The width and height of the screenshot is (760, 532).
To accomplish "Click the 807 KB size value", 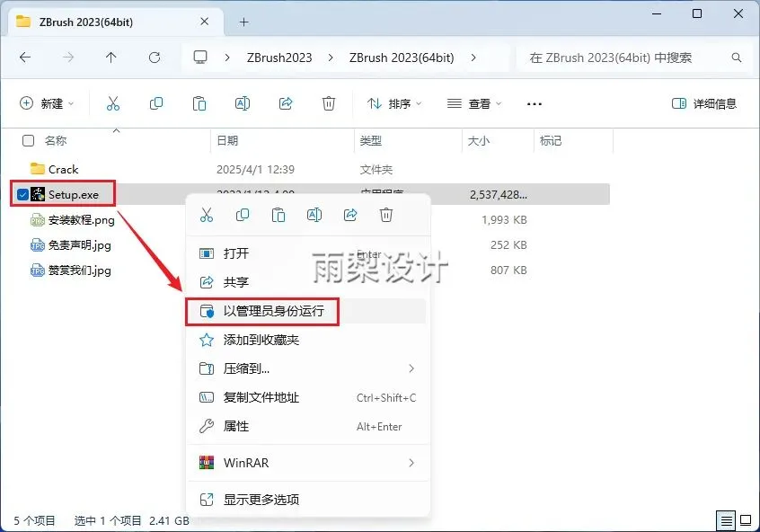I will point(508,270).
